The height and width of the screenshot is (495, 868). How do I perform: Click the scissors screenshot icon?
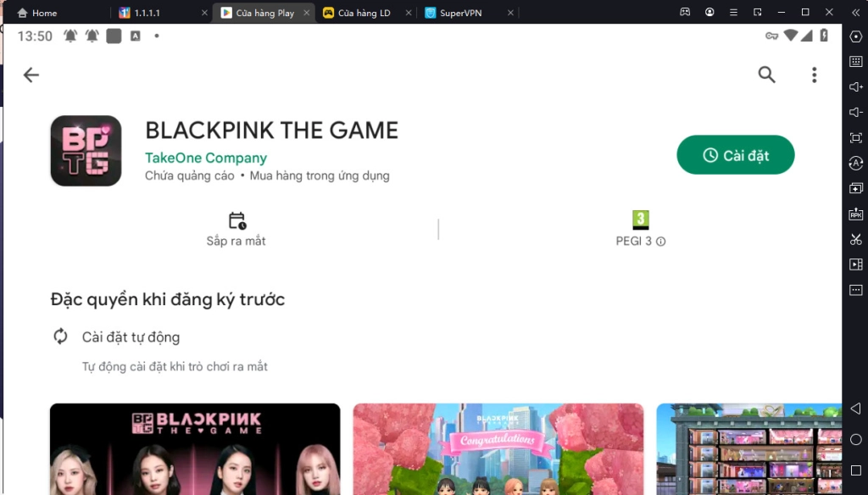pyautogui.click(x=856, y=239)
